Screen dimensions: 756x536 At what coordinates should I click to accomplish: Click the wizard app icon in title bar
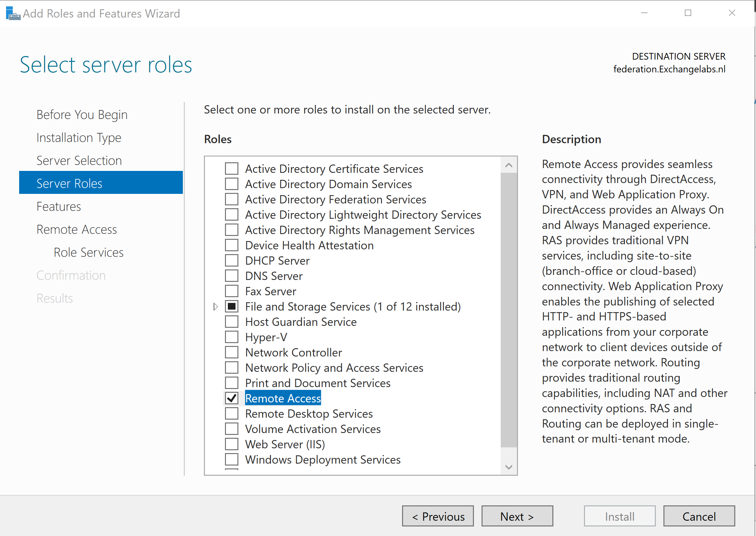(12, 13)
